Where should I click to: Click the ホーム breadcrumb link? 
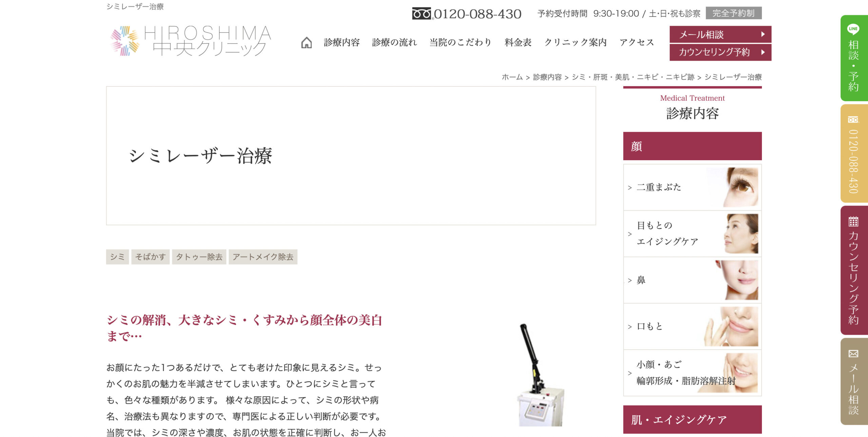pyautogui.click(x=512, y=77)
